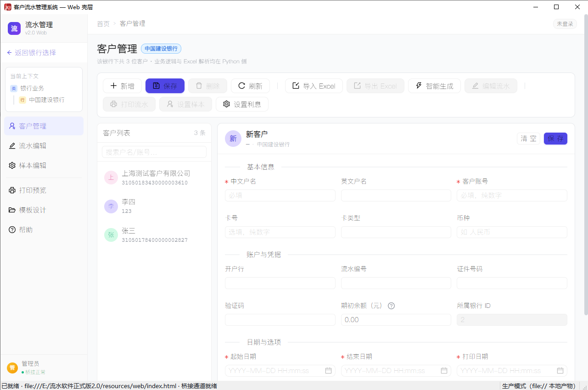Screen dimensions: 588x390
Task: Focus the 开户行 field
Action: [280, 283]
